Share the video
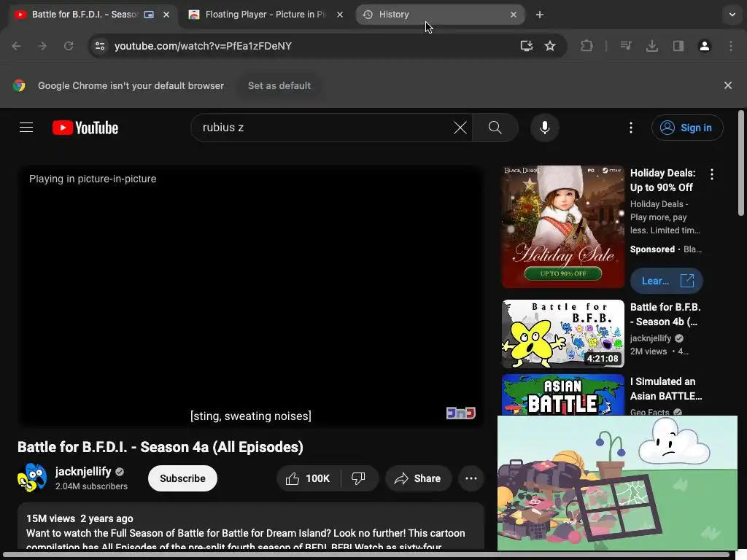Screen dimensions: 747x560 tap(418, 478)
